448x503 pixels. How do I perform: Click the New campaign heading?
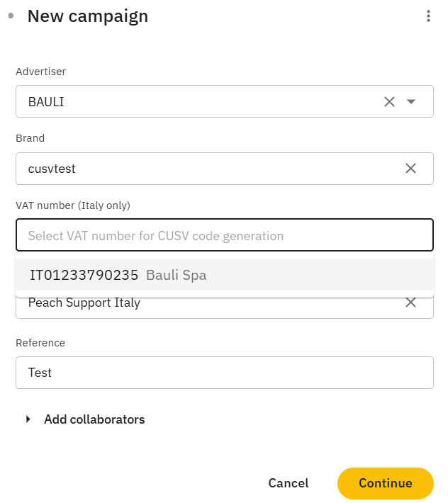click(x=88, y=16)
